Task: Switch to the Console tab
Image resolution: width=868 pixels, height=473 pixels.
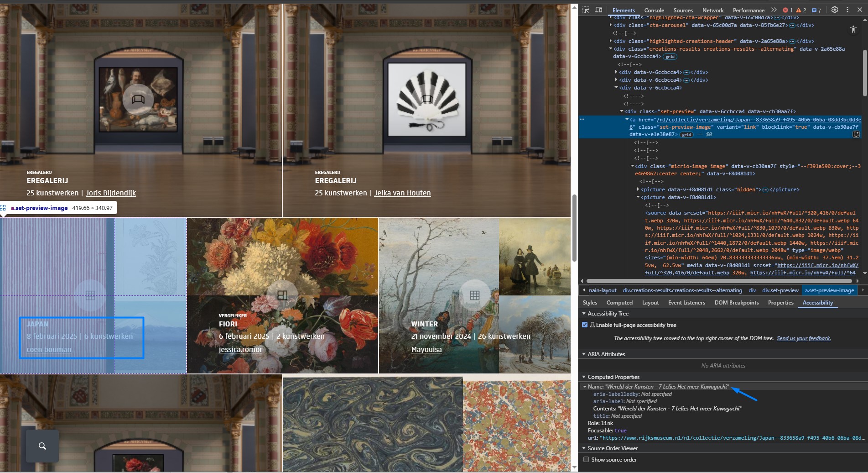Action: tap(654, 10)
